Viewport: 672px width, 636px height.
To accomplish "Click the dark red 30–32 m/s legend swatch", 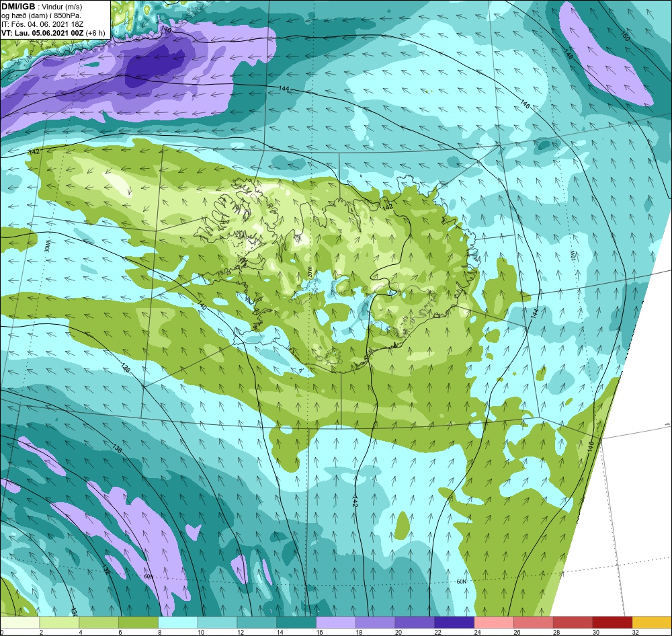I will tap(612, 623).
